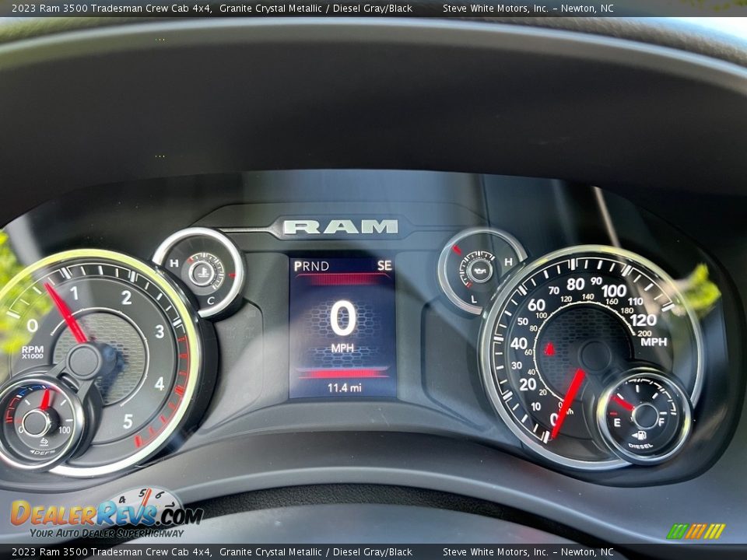747x560 pixels.
Task: Click the C marker on temperature gauge
Action: coord(210,300)
